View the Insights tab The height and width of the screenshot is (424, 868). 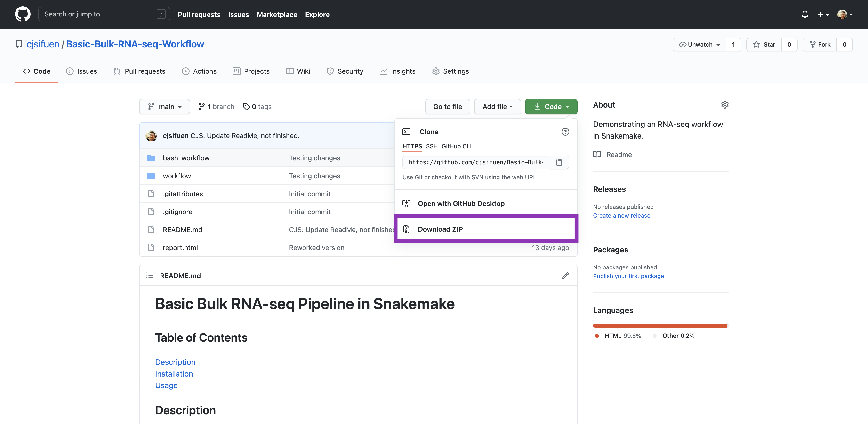pyautogui.click(x=397, y=71)
